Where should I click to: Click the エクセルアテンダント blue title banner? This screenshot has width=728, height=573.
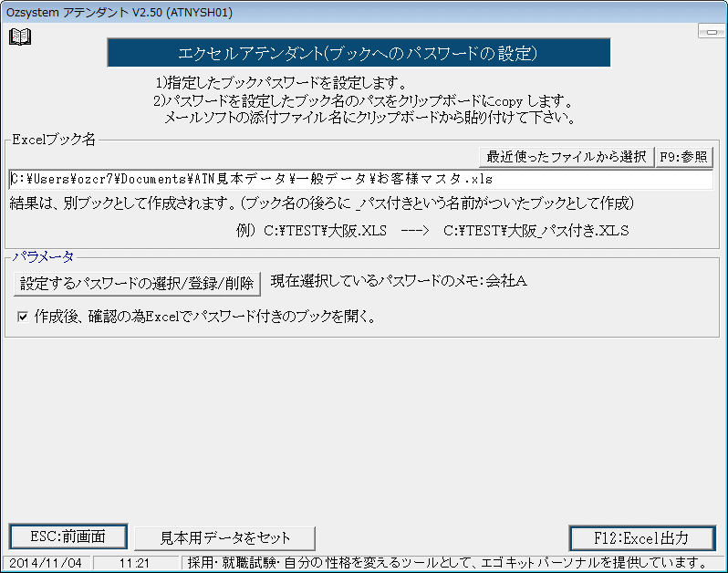pos(359,53)
